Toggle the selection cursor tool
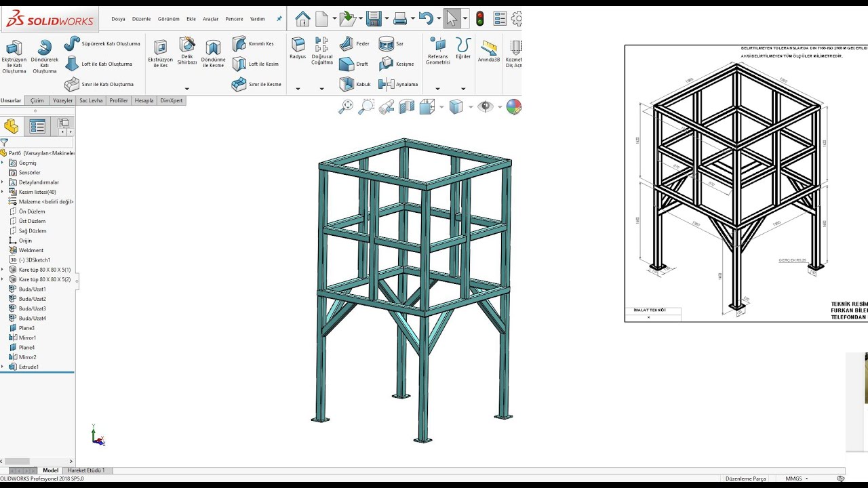 (452, 19)
